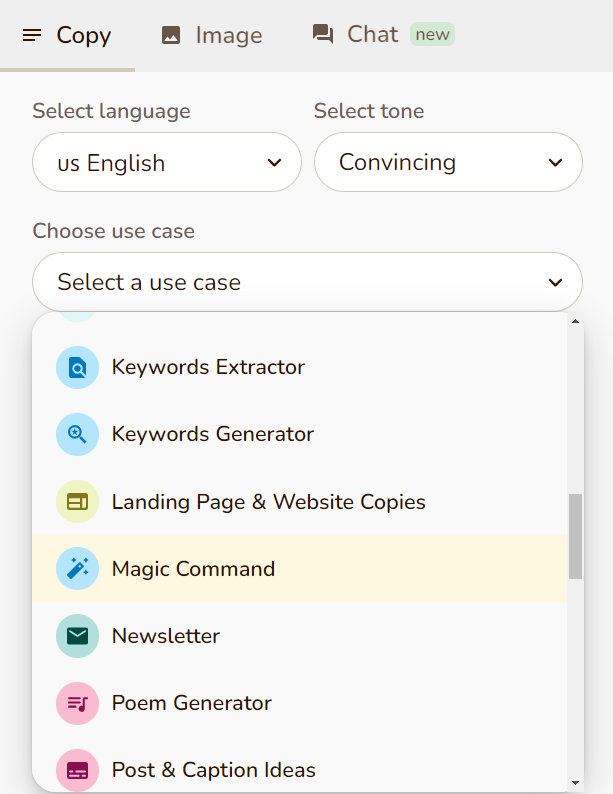Click the Newsletter envelope icon
The height and width of the screenshot is (794, 613).
tap(77, 636)
